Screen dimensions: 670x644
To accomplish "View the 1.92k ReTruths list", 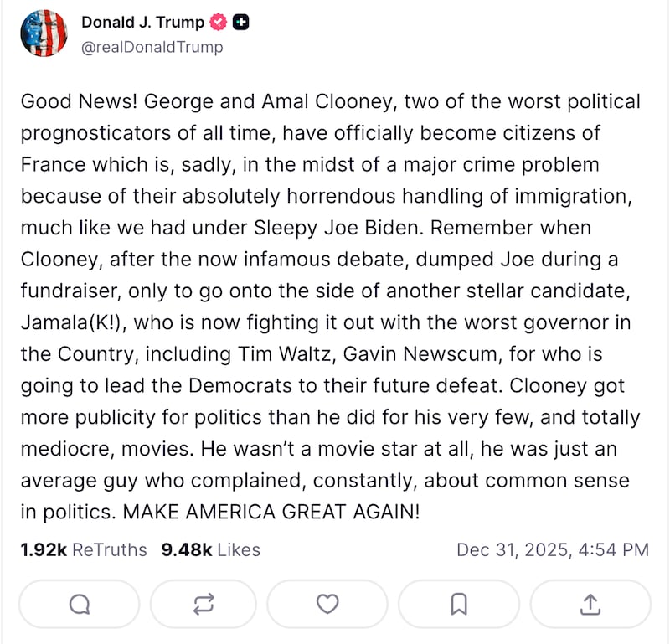I will click(84, 550).
